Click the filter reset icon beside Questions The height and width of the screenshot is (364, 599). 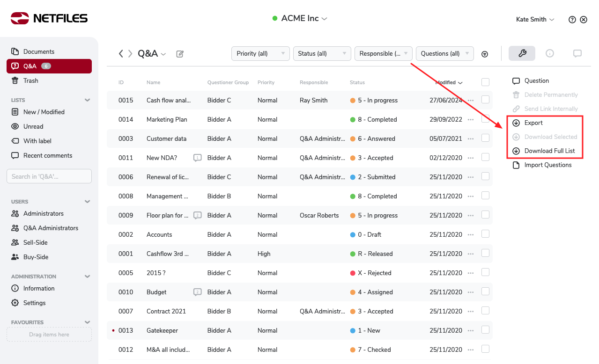485,54
